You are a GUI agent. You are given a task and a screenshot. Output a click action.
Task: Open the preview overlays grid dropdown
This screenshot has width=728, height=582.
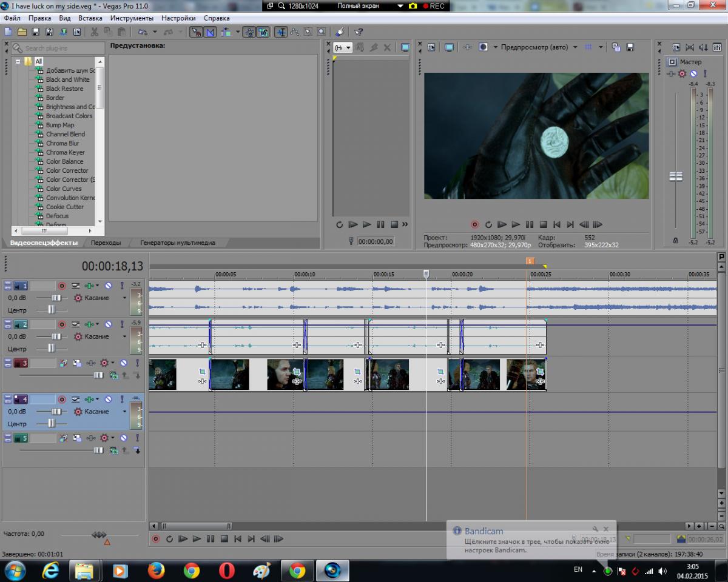[x=601, y=47]
